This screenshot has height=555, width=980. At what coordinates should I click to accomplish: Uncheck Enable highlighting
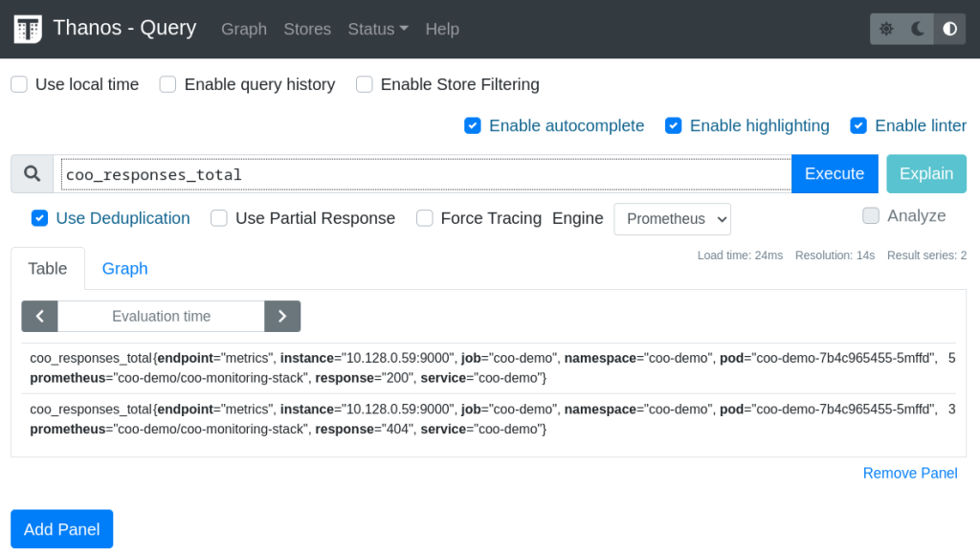click(x=673, y=125)
